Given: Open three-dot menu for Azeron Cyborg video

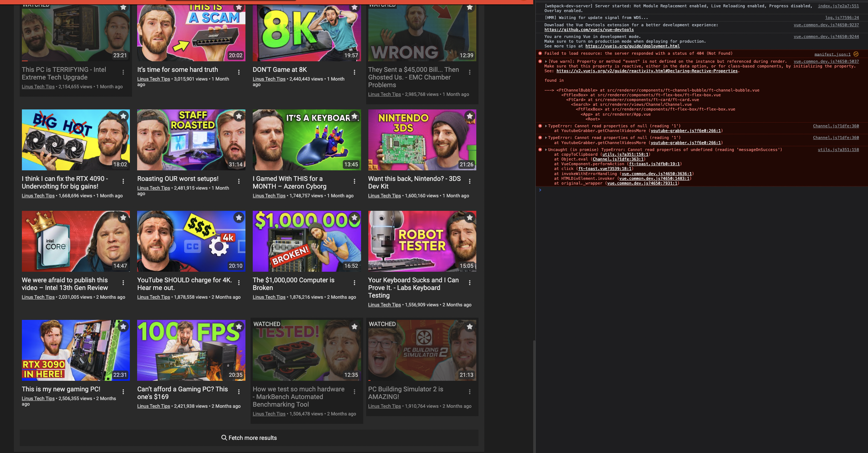Looking at the screenshot, I should [x=354, y=181].
